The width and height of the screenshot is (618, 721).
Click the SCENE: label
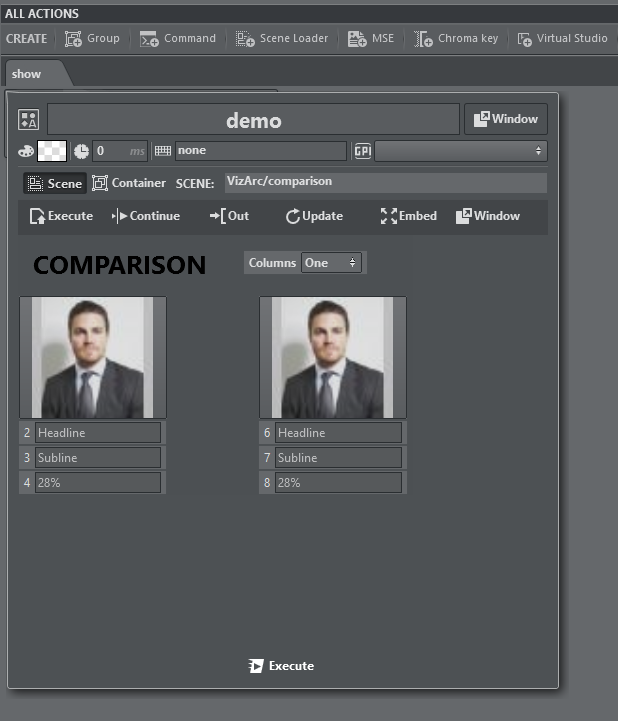pos(195,184)
